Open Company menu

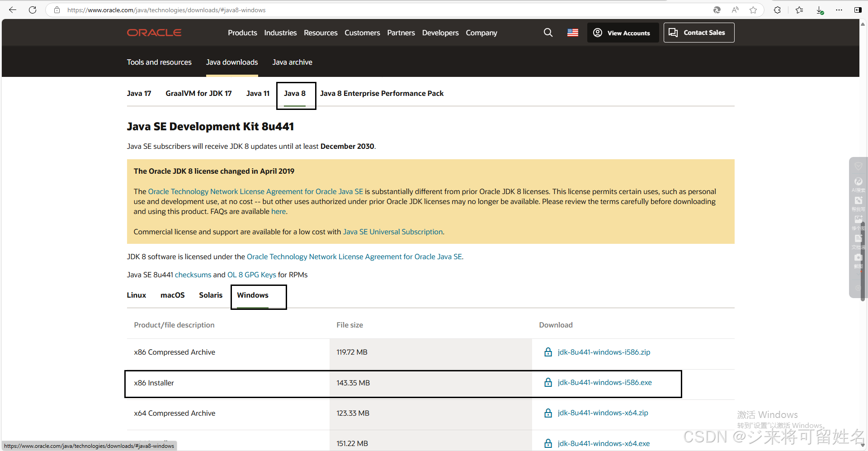(x=481, y=33)
